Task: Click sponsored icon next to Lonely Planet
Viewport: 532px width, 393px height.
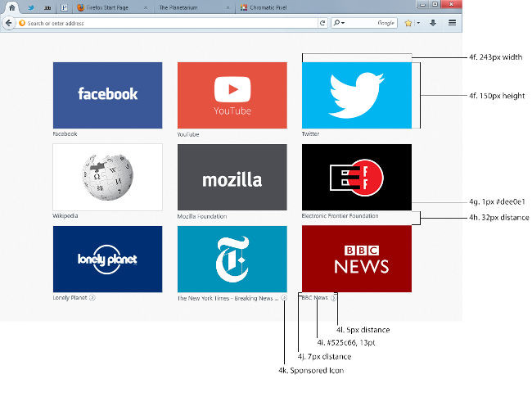Action: coord(92,298)
